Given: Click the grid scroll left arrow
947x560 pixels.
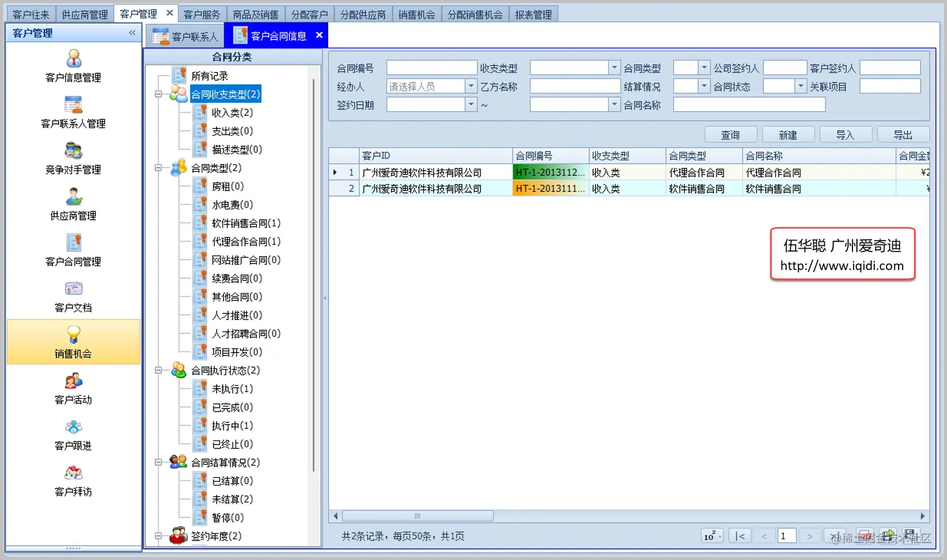Looking at the screenshot, I should coord(336,516).
